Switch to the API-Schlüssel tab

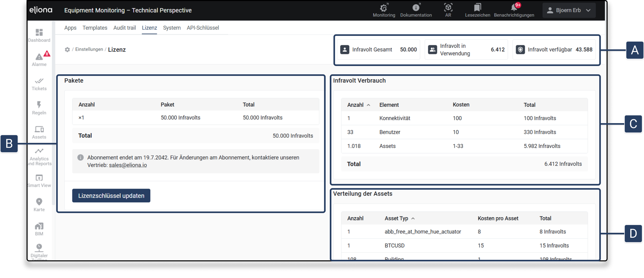(x=203, y=28)
